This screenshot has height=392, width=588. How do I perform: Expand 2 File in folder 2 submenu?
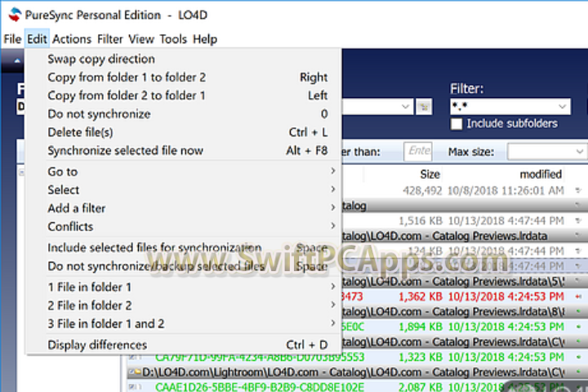(184, 305)
